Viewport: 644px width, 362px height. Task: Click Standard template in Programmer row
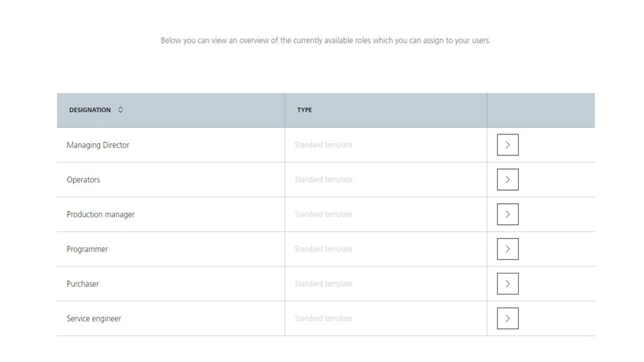323,249
